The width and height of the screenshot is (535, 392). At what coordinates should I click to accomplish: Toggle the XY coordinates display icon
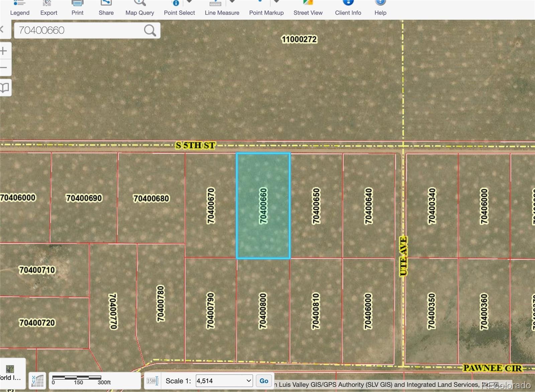pyautogui.click(x=37, y=381)
